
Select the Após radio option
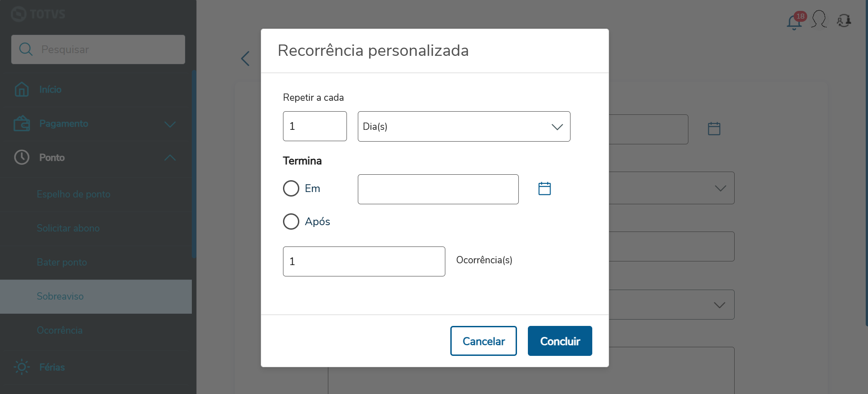(291, 222)
